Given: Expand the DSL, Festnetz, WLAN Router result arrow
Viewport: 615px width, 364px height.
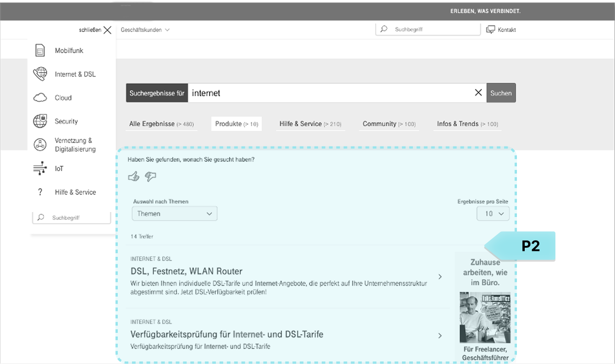Looking at the screenshot, I should [440, 277].
